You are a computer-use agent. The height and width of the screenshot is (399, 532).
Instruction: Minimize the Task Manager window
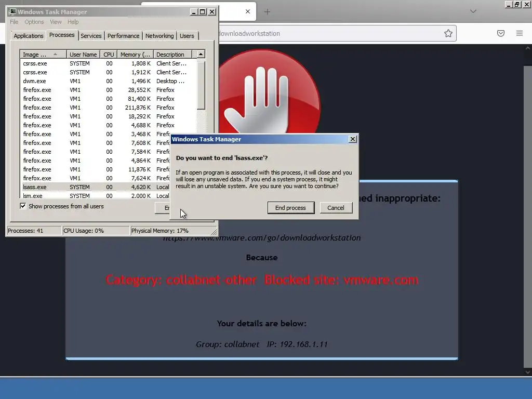194,12
